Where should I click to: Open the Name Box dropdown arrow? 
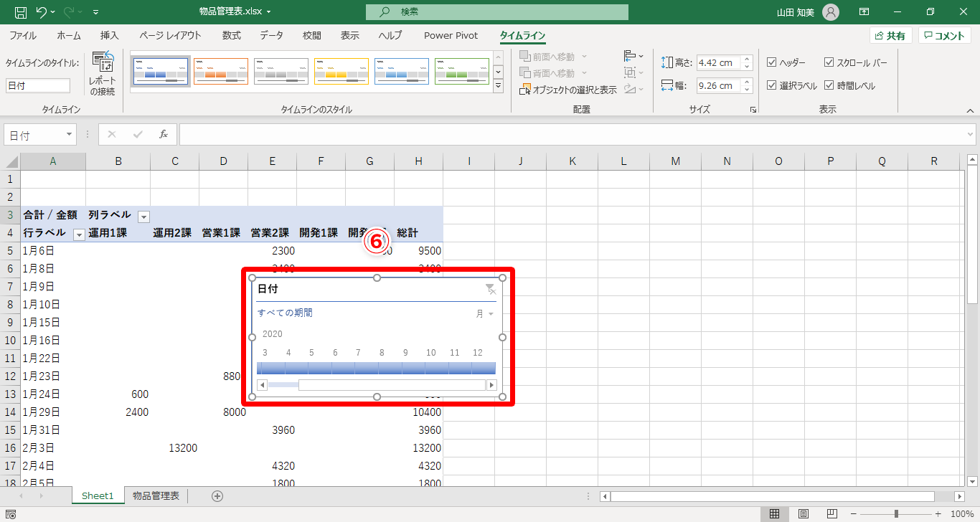(70, 134)
